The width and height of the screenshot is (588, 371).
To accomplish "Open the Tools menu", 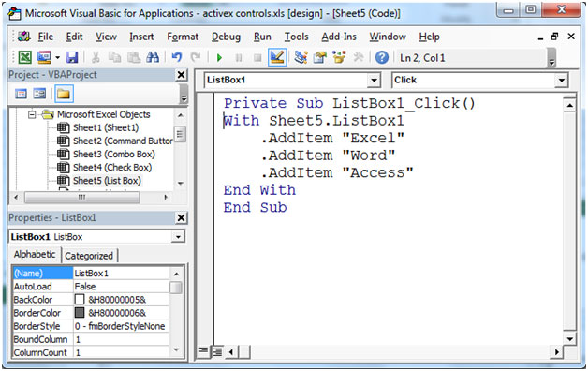I will tap(296, 37).
